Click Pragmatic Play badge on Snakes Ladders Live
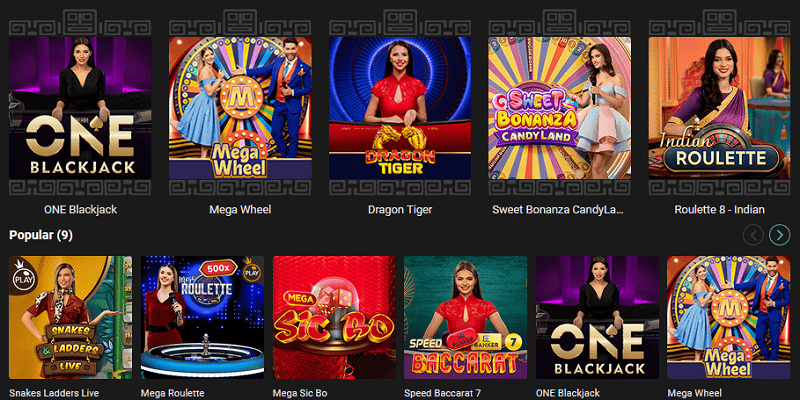 click(21, 274)
